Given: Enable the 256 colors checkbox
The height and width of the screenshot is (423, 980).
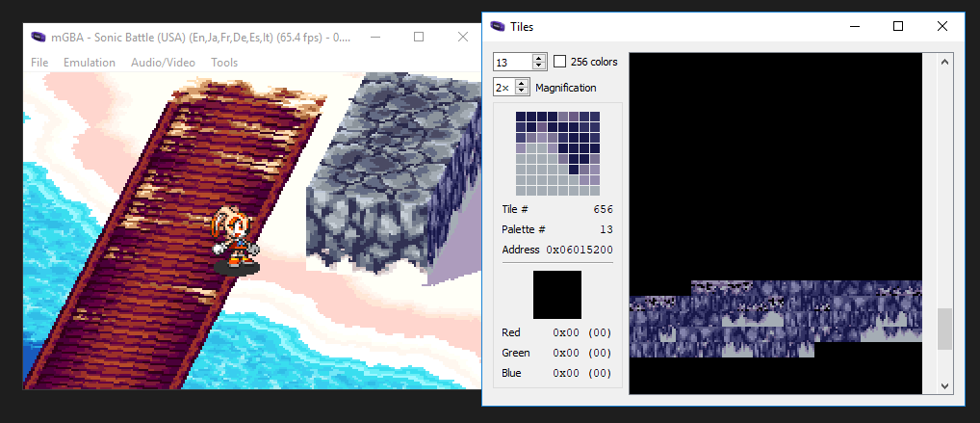Looking at the screenshot, I should click(x=560, y=62).
